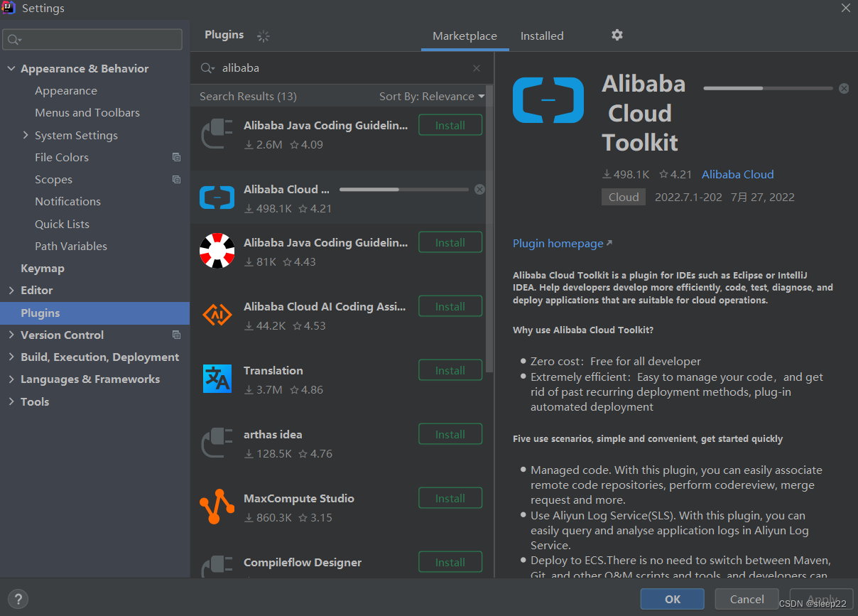Click the File Colors project-level icon
Viewport: 858px width, 616px height.
coord(176,158)
